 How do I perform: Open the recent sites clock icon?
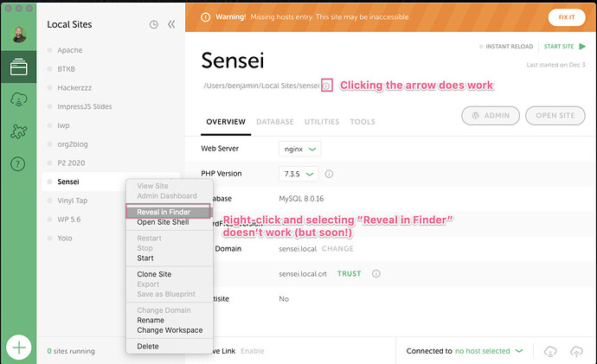pos(153,24)
